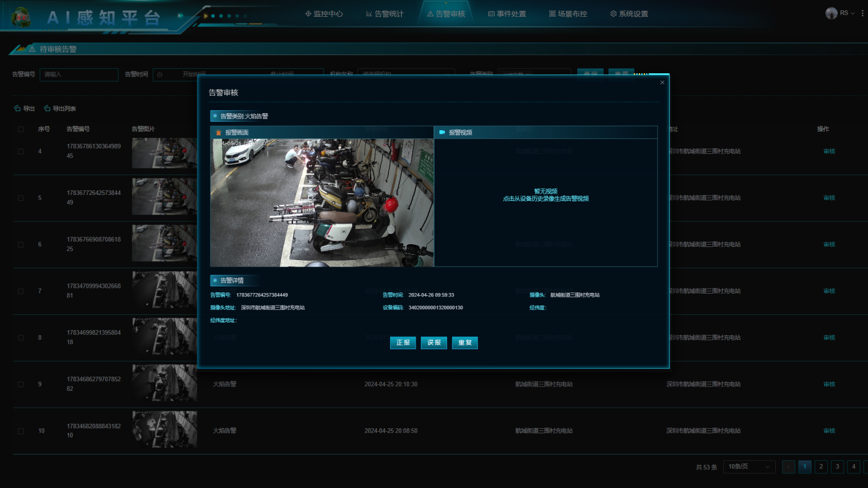Click the 导出 export icon
Image resolution: width=868 pixels, height=488 pixels.
point(17,109)
